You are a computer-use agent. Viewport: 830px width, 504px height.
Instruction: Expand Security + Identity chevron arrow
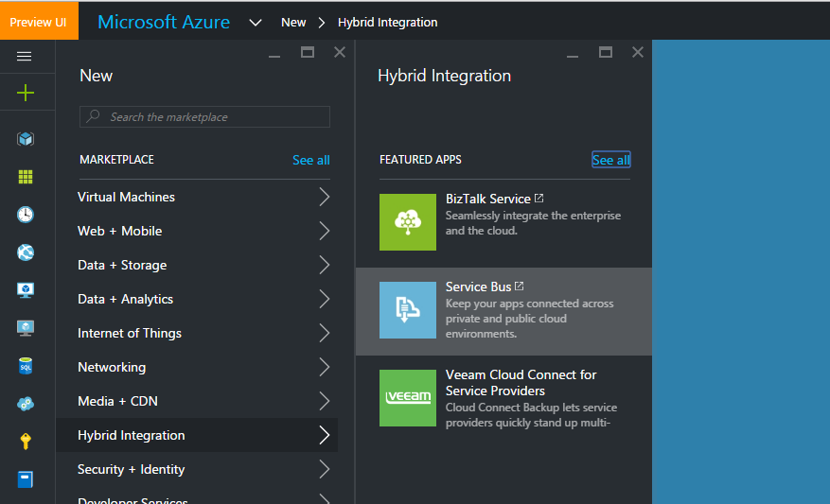click(325, 469)
